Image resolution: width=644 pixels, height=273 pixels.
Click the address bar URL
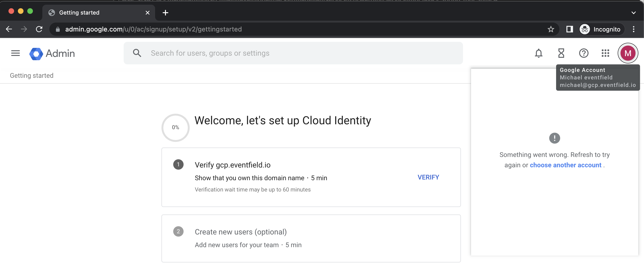click(x=153, y=29)
